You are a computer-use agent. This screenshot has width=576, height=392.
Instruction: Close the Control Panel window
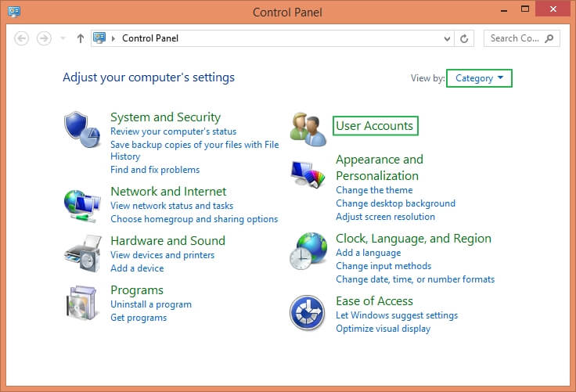click(553, 9)
